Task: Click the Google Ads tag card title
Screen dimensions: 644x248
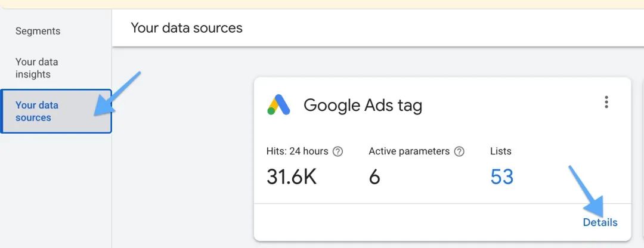Action: coord(363,106)
